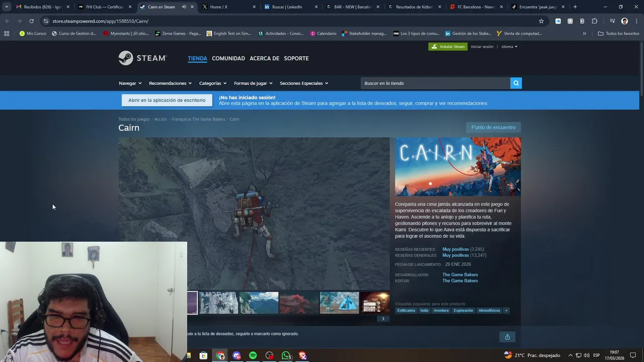Open Todos los favoritos bookmarks folder

point(618,34)
